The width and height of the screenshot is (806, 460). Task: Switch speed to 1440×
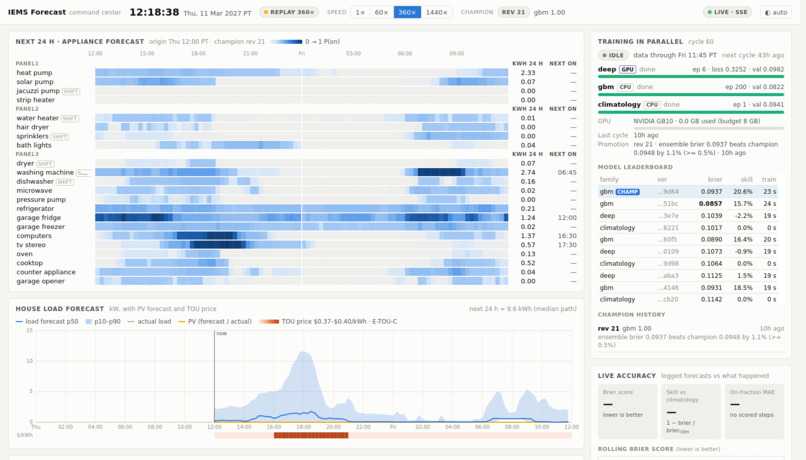436,12
